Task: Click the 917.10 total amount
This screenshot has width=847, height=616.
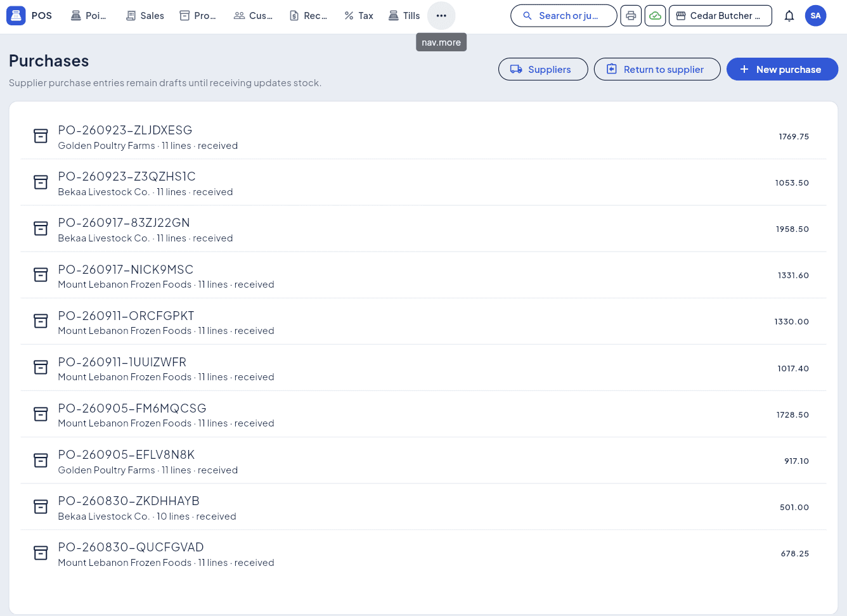Action: coord(796,461)
